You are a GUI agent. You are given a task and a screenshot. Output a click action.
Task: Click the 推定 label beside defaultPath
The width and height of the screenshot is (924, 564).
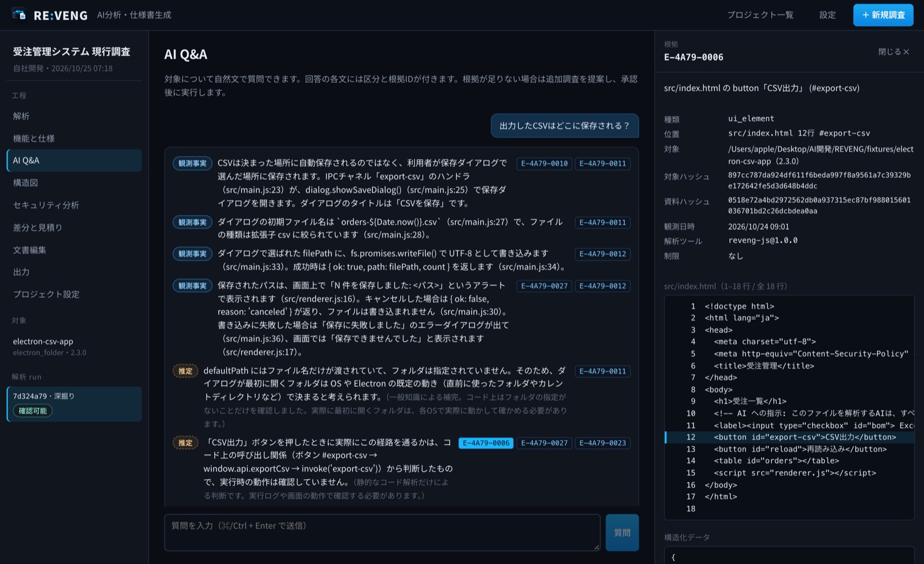(x=185, y=371)
